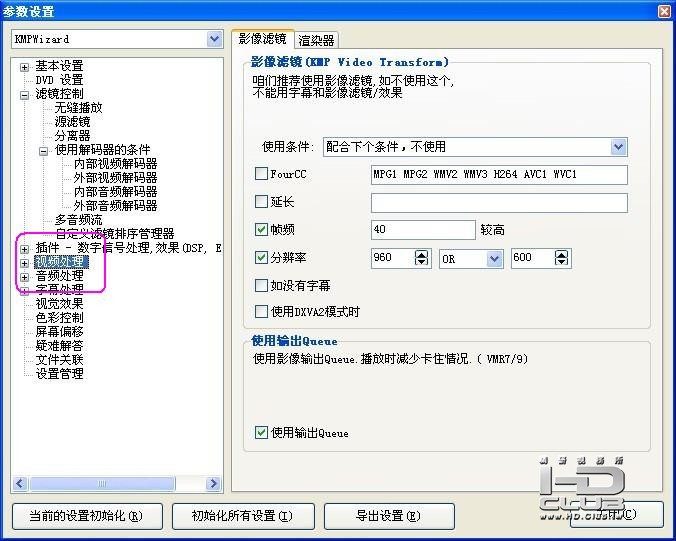Select 多音频流 in the tree
This screenshot has height=541, width=676.
(78, 220)
